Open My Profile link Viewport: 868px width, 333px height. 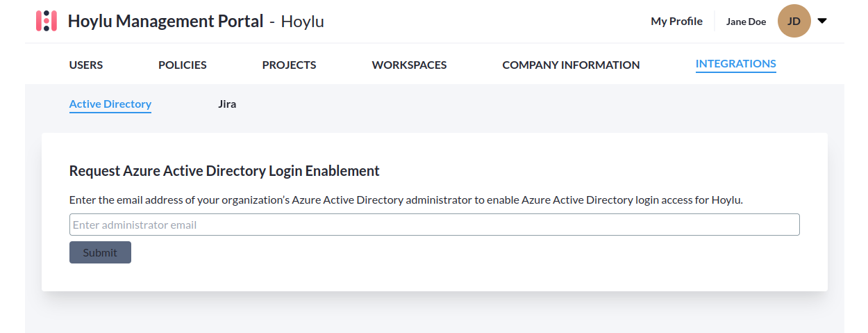676,22
